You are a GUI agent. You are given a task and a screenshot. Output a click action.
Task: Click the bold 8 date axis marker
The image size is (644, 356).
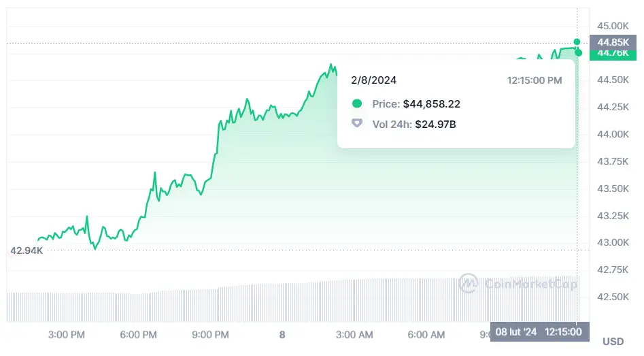pos(282,334)
